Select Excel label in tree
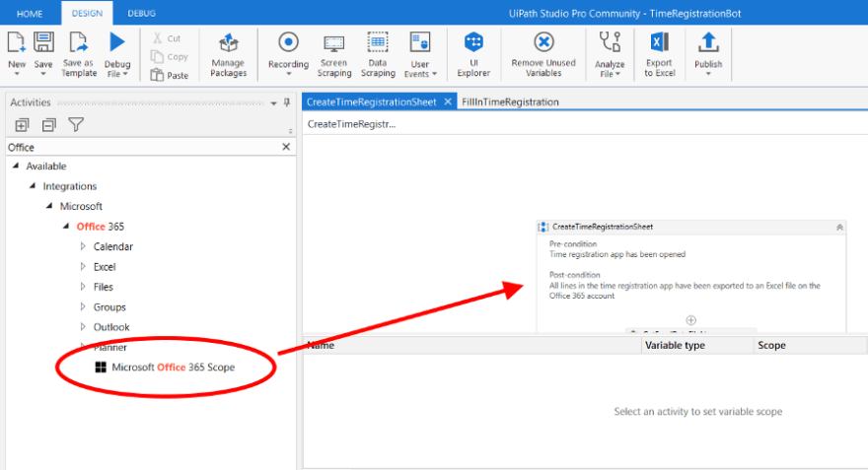The width and height of the screenshot is (868, 470). 105,266
